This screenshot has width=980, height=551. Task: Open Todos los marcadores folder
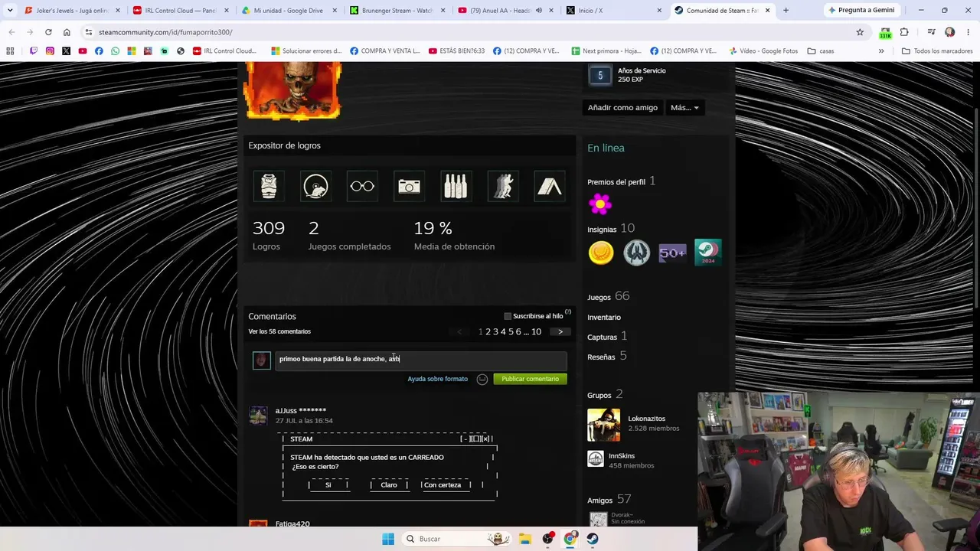[936, 51]
